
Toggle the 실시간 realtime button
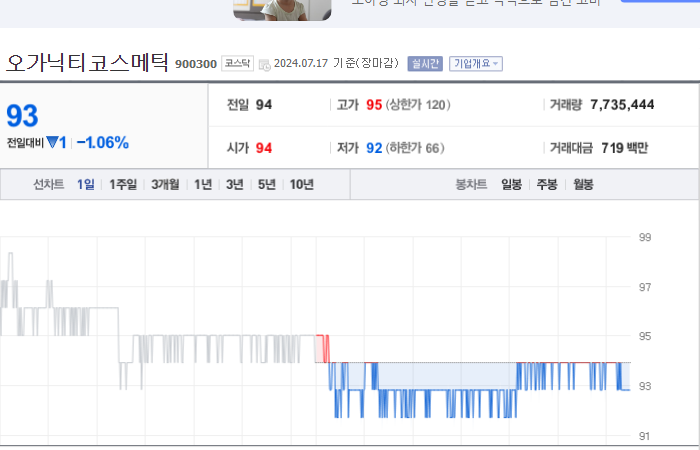pyautogui.click(x=425, y=64)
